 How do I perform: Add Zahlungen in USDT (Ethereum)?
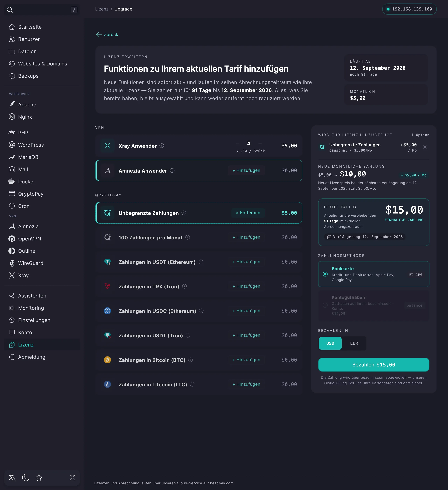(246, 262)
